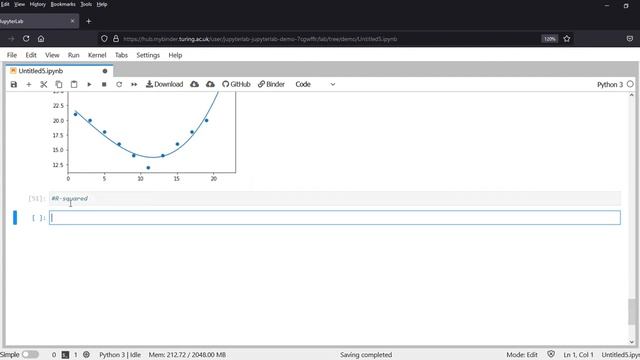640x360 pixels.
Task: Reload the page in the browser
Action: pyautogui.click(x=26, y=39)
